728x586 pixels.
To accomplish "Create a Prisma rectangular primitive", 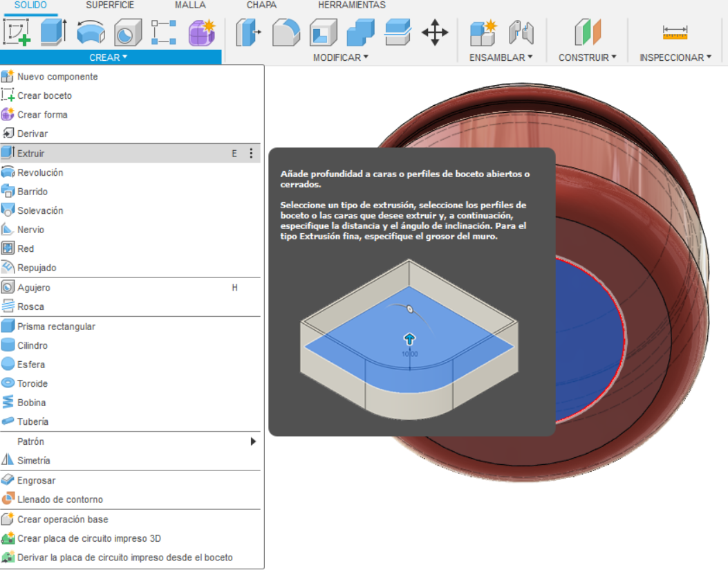I will (131, 327).
